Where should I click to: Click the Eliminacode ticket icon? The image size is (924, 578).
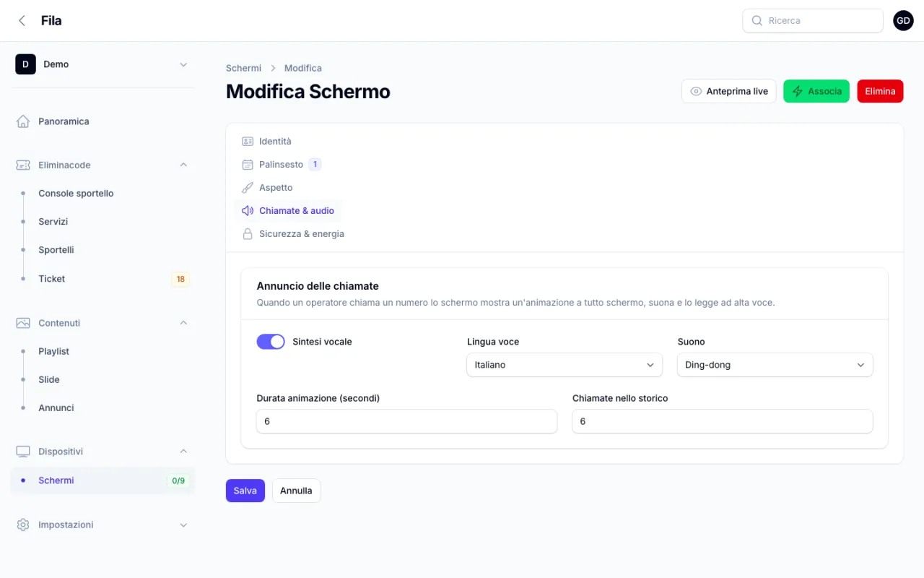23,165
